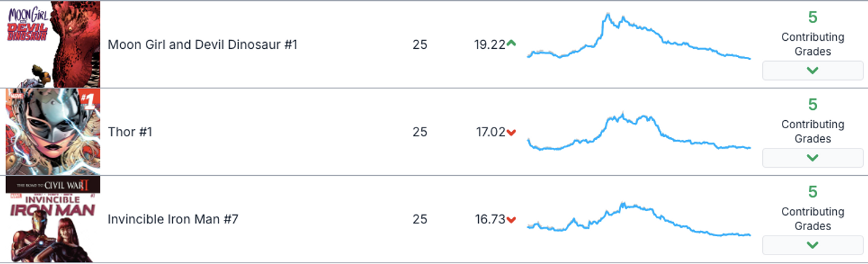Open the Invincible Iron Man #7 title
868x264 pixels.
click(173, 219)
